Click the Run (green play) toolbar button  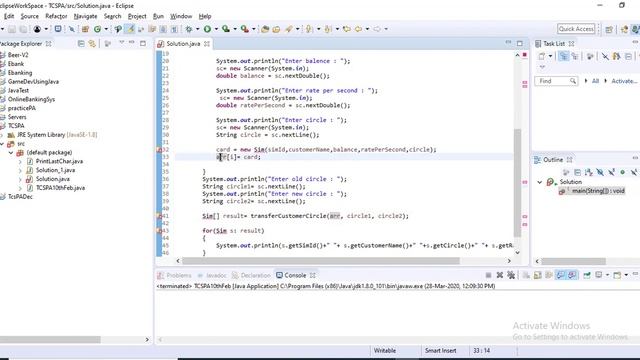click(x=207, y=29)
